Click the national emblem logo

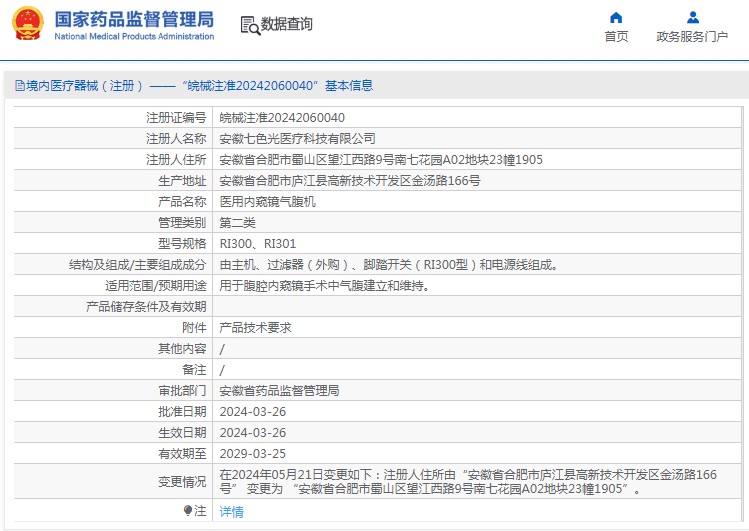pyautogui.click(x=28, y=23)
